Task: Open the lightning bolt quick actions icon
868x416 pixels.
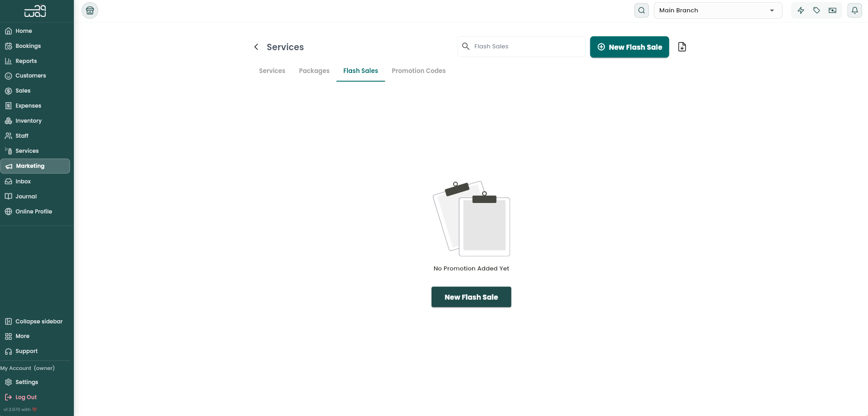Action: pos(801,10)
